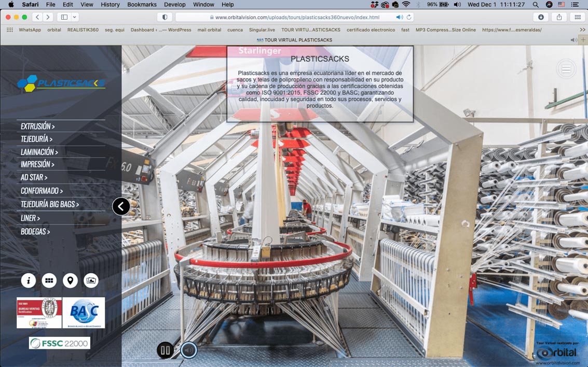Expand the TEJEDURÍA BIG BAGS section
Viewport: 588px width, 367px height.
pyautogui.click(x=50, y=204)
